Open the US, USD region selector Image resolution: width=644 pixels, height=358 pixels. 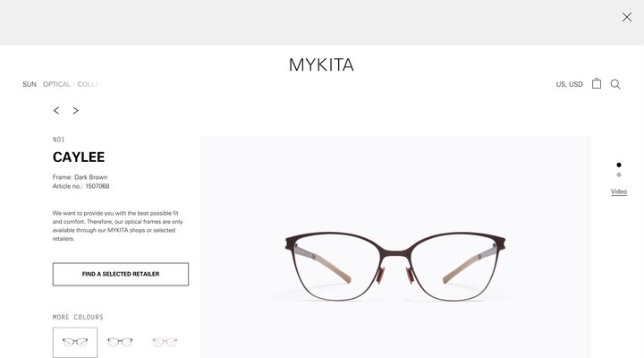pyautogui.click(x=569, y=84)
